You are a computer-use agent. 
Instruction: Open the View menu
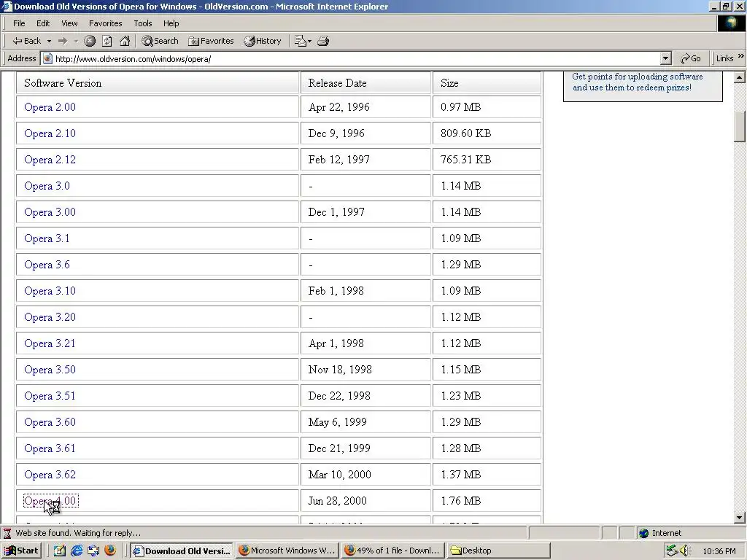pyautogui.click(x=69, y=23)
